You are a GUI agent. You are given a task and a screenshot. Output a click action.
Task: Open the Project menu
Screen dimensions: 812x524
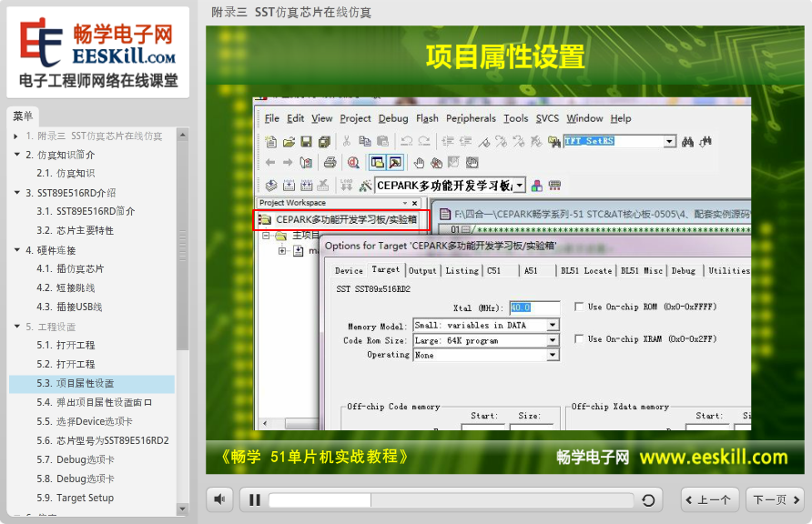pos(355,118)
